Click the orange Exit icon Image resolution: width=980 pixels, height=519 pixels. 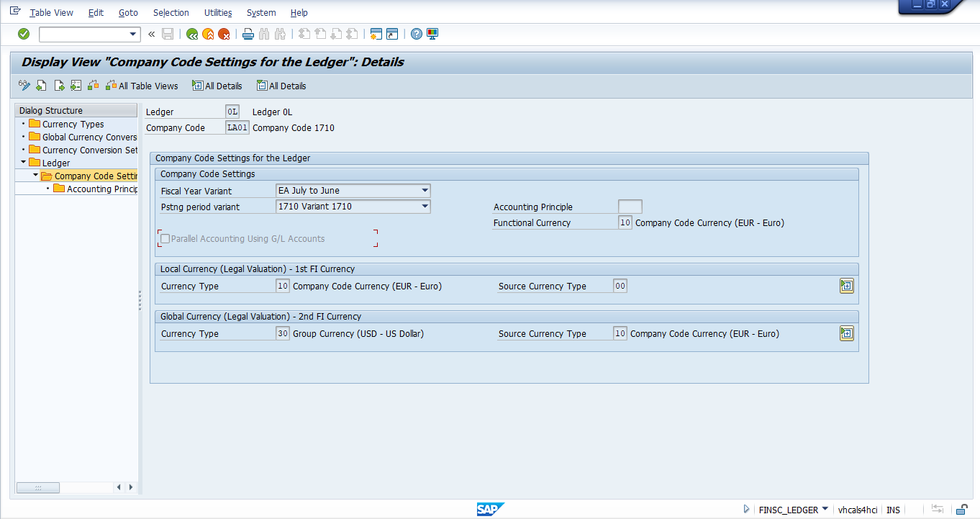(208, 34)
